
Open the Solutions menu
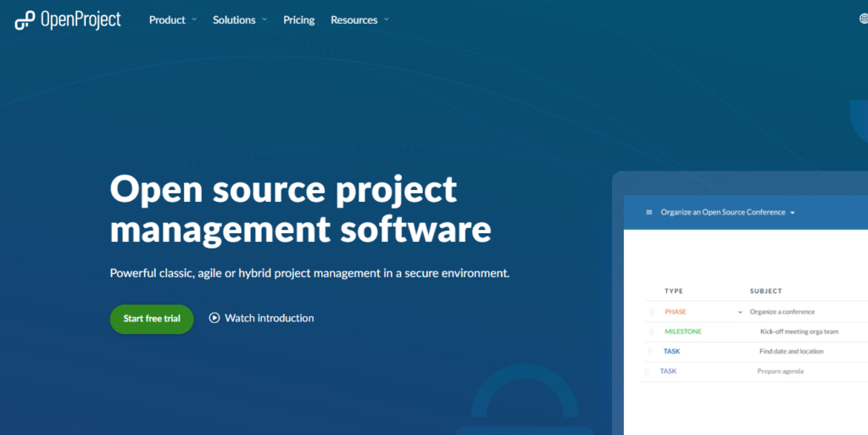234,20
